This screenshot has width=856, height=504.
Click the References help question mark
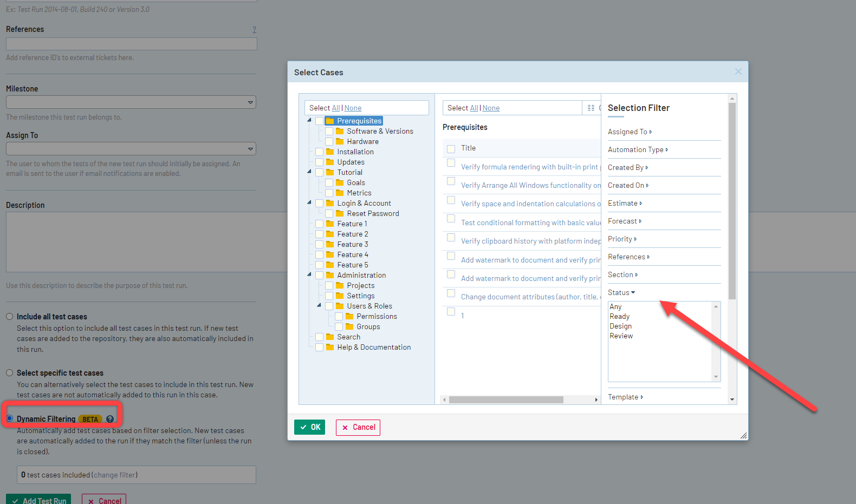[254, 30]
